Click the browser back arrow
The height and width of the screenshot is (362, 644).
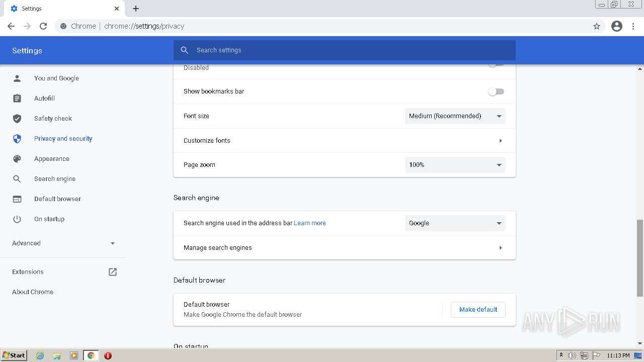pyautogui.click(x=11, y=26)
